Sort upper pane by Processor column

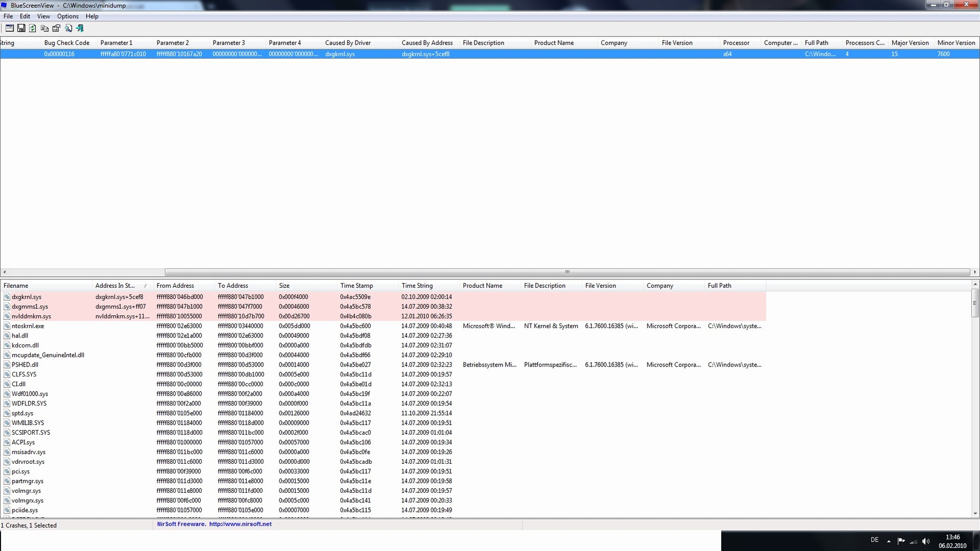coord(740,43)
